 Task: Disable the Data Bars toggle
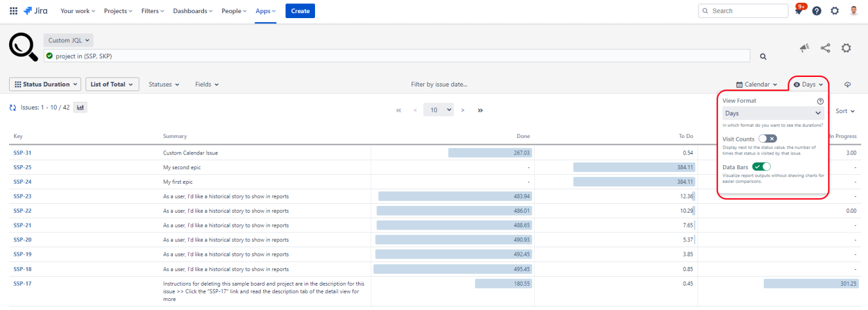pyautogui.click(x=761, y=167)
